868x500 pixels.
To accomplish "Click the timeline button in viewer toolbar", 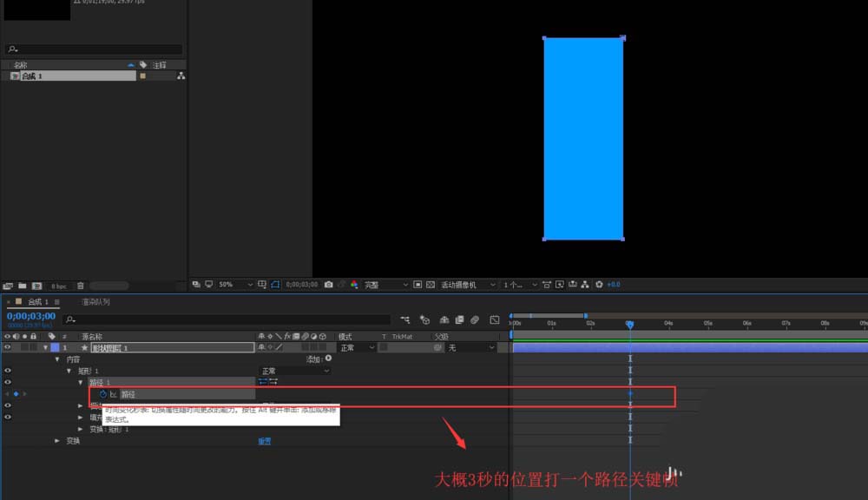I will tap(572, 285).
